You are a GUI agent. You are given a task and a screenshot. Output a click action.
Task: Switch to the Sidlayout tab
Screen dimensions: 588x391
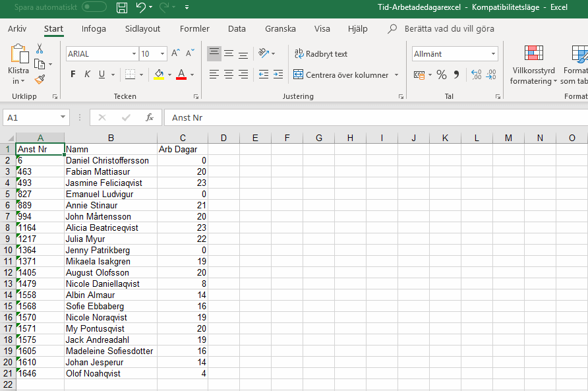[142, 28]
